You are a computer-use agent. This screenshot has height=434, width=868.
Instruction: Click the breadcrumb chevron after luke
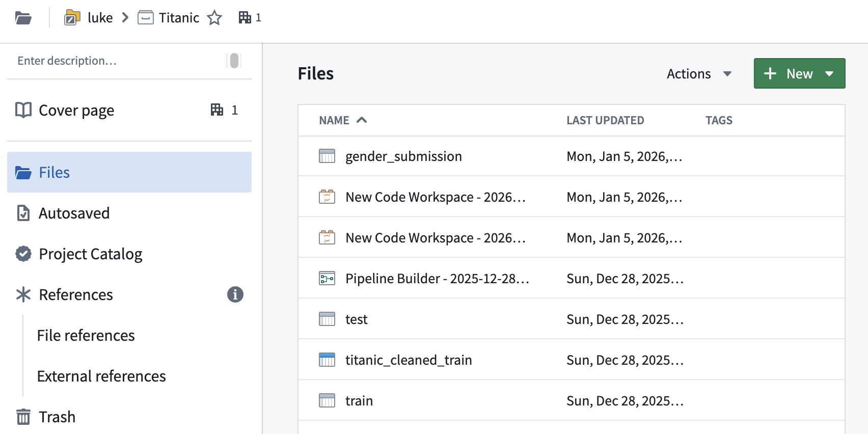click(125, 18)
